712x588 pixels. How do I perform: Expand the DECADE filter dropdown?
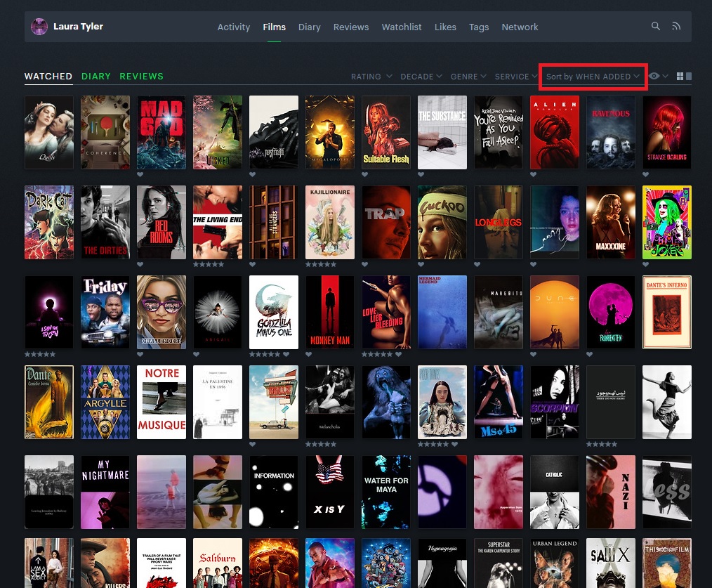click(421, 77)
